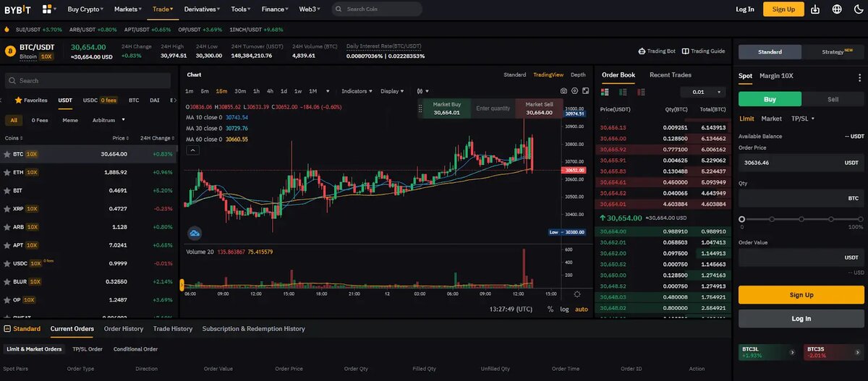
Task: Click the Enter quantity field on chart
Action: point(493,108)
